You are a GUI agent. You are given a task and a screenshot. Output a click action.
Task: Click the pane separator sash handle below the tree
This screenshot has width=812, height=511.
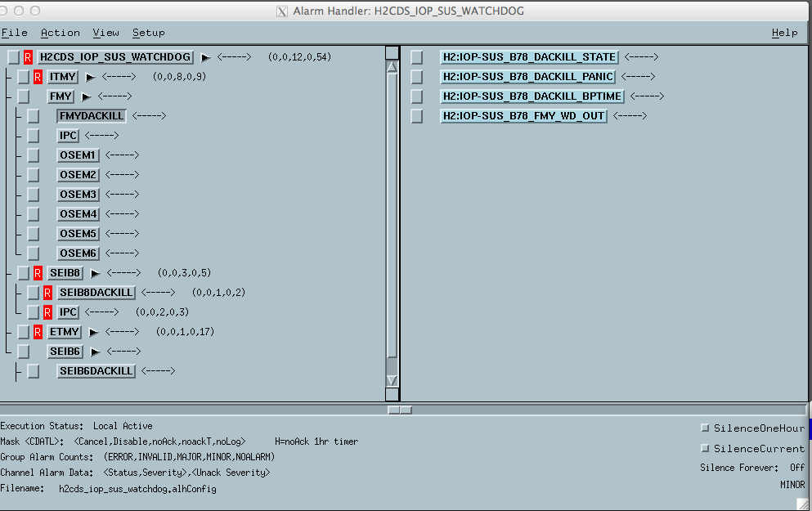(400, 410)
